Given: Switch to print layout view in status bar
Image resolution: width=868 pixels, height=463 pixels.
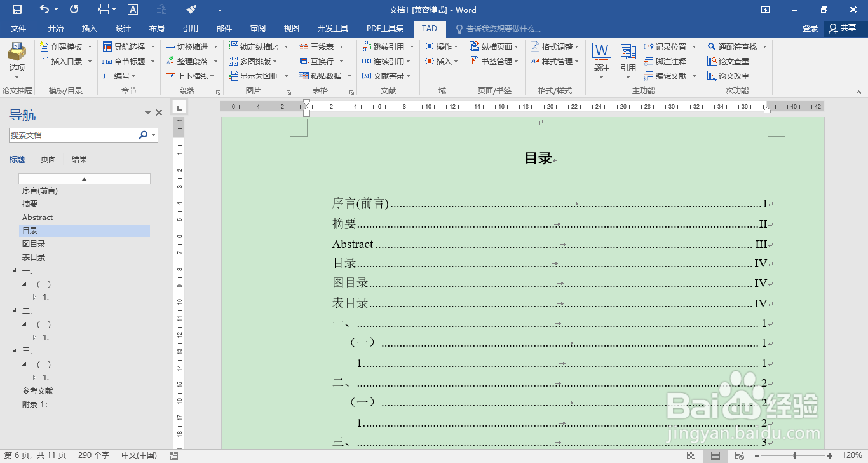Looking at the screenshot, I should coord(715,455).
